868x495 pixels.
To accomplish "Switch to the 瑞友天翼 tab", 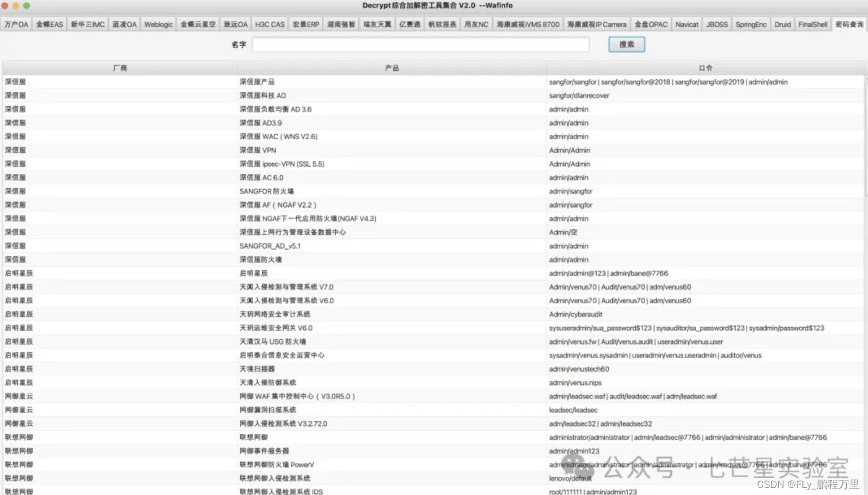I will point(377,24).
